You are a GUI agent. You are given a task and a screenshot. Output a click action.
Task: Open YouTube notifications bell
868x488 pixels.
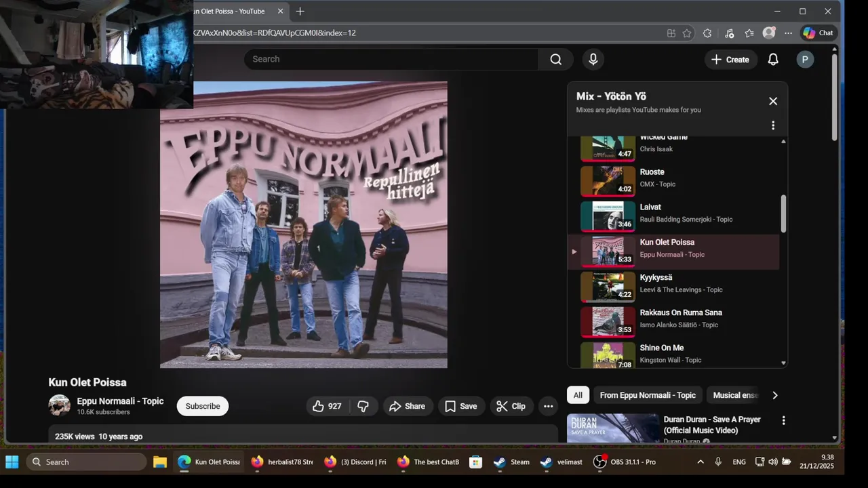[773, 60]
